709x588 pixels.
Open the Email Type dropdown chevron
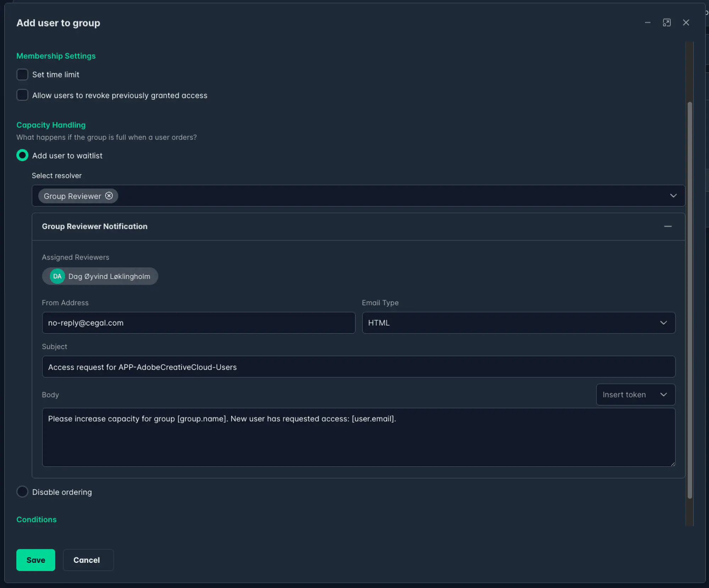pos(664,323)
